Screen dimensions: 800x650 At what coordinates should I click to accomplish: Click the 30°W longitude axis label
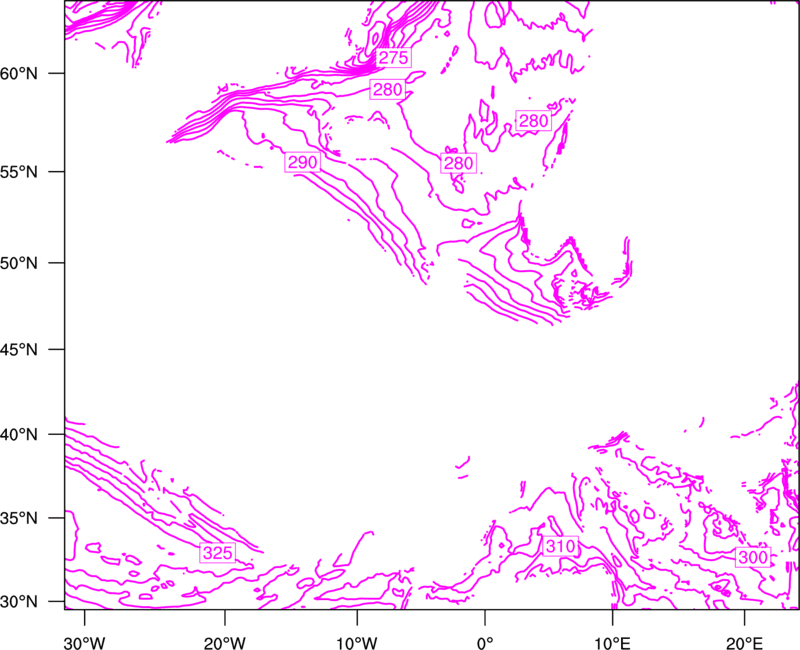[85, 643]
